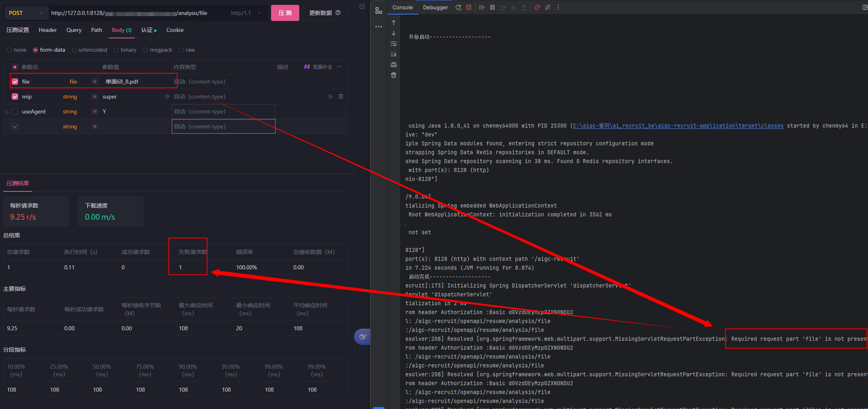Clear console output with trash icon

[394, 75]
